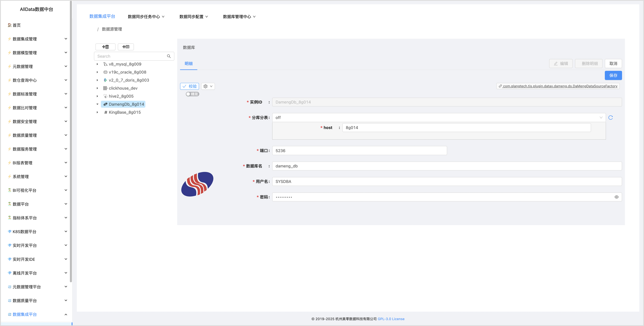Click the Dameng database logo image
The width and height of the screenshot is (644, 326).
pos(197,184)
